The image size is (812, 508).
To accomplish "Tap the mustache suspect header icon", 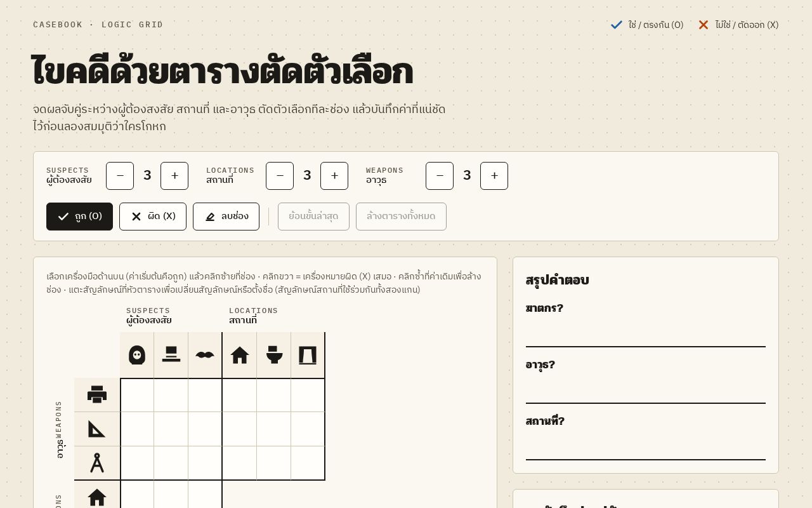I will click(205, 355).
